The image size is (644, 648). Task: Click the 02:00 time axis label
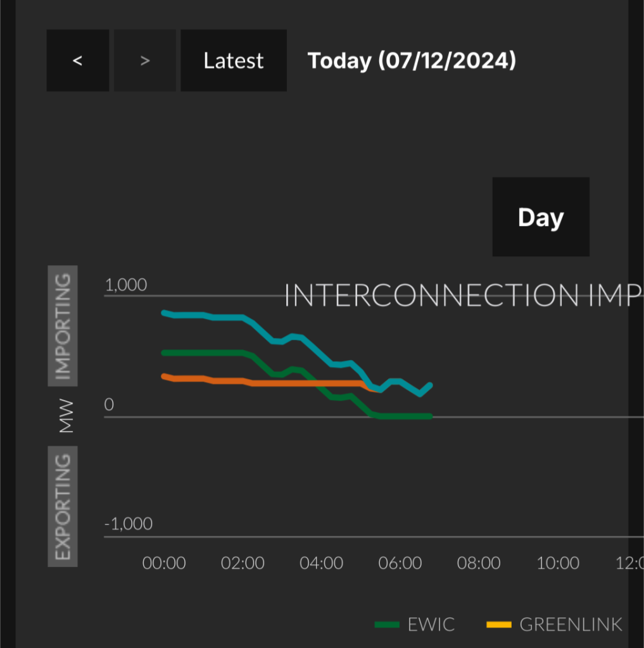coord(243,563)
